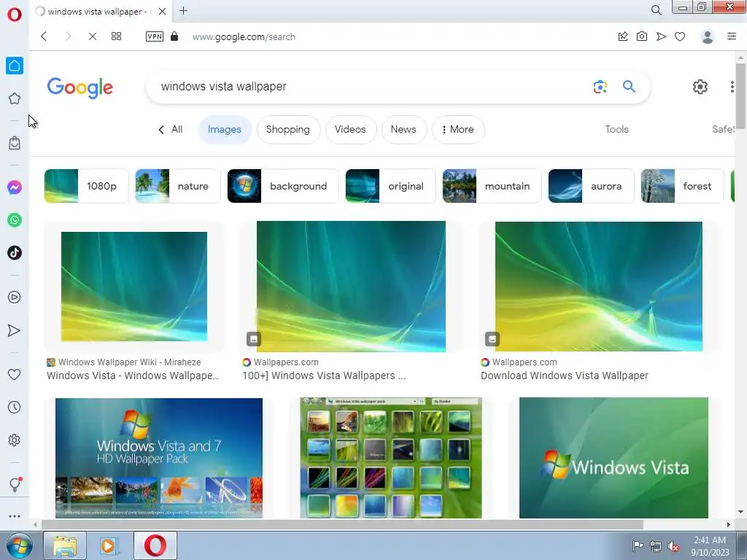
Task: Launch Messenger from the Opera sidebar
Action: click(x=15, y=187)
